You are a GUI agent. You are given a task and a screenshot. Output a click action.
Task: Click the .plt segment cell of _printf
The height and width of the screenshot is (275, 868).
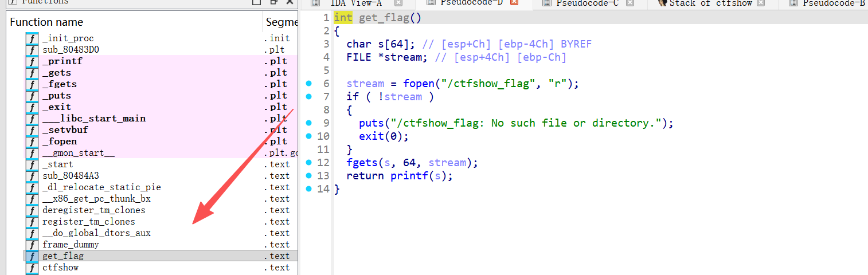[275, 61]
